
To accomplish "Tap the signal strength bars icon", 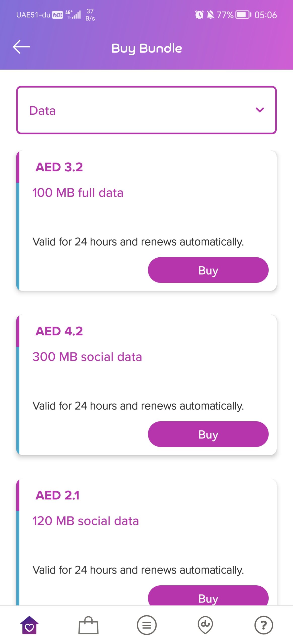I will pos(76,15).
